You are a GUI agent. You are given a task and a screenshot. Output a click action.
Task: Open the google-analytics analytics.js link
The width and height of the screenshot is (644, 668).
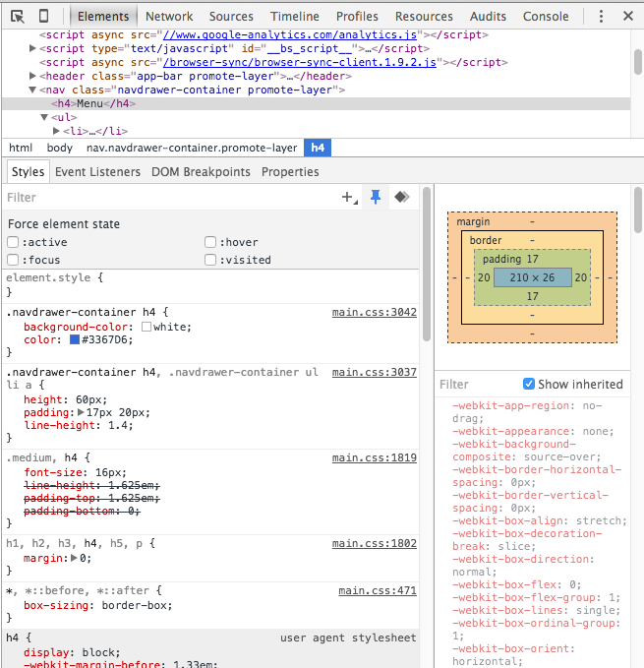click(x=290, y=35)
